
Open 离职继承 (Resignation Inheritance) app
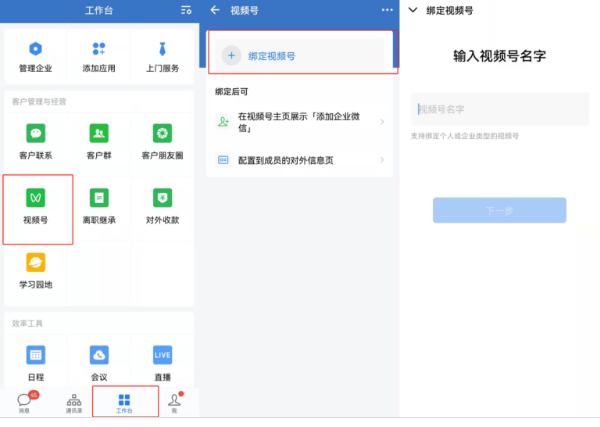click(98, 205)
